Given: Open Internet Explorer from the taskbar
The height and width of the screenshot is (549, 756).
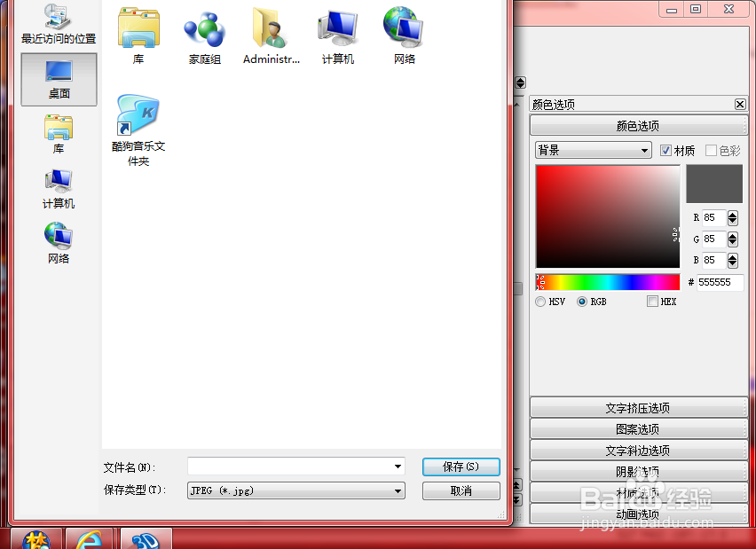Looking at the screenshot, I should (x=90, y=539).
